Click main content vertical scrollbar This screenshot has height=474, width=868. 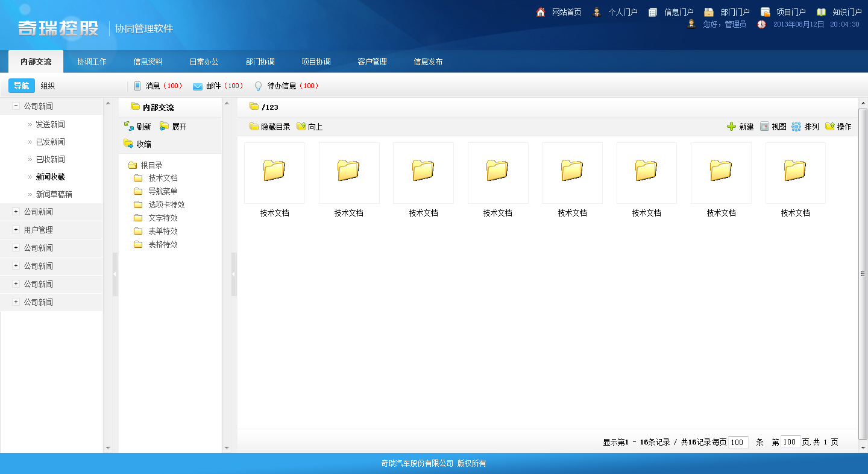point(863,274)
